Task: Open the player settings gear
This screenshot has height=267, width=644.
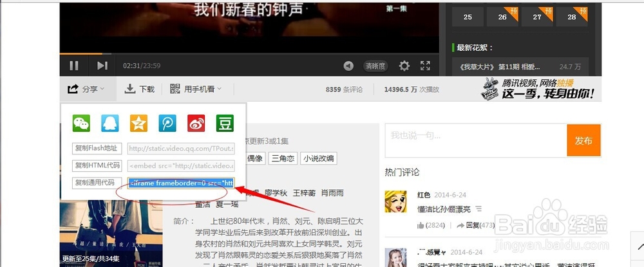Action: pos(404,66)
